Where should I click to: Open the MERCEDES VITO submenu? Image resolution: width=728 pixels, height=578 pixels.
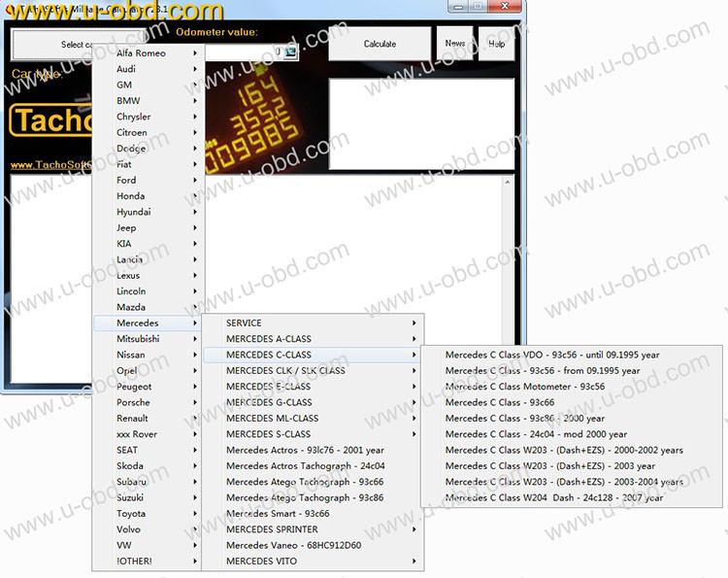tap(312, 561)
